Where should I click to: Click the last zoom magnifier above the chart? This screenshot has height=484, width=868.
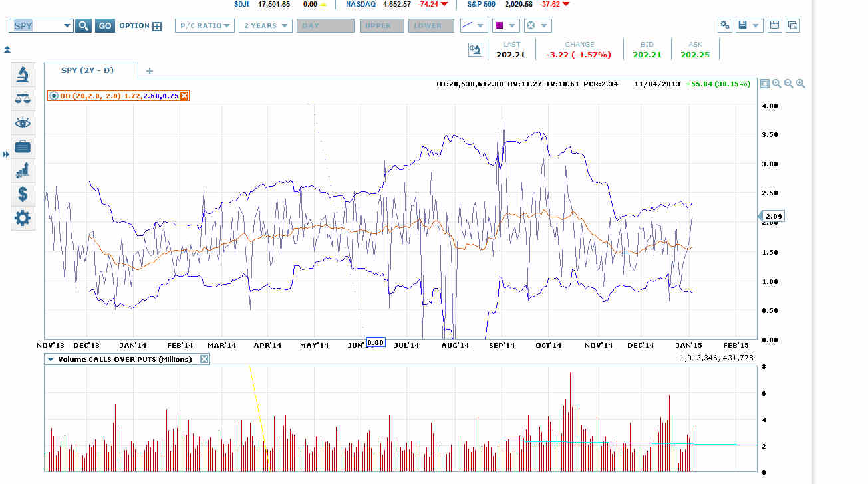pyautogui.click(x=800, y=84)
